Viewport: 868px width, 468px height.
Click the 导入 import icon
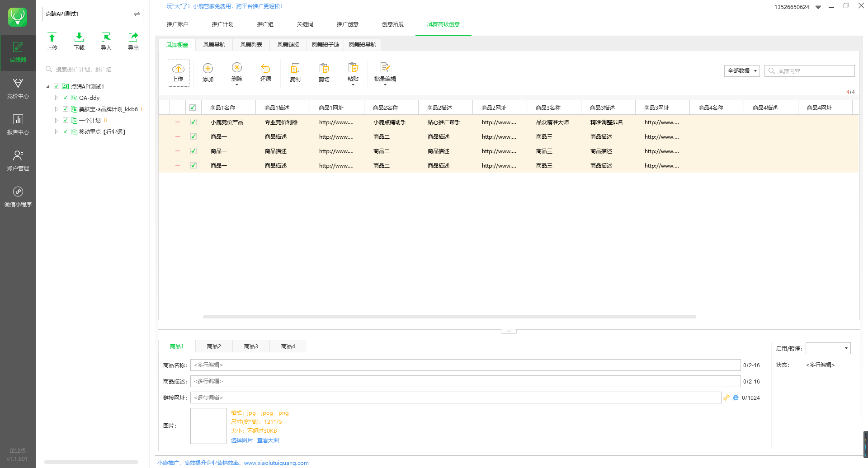[x=106, y=37]
